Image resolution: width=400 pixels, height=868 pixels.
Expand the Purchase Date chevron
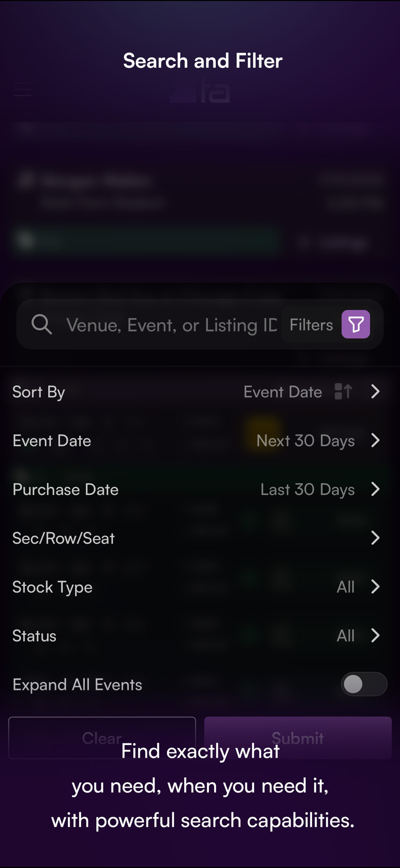(375, 489)
